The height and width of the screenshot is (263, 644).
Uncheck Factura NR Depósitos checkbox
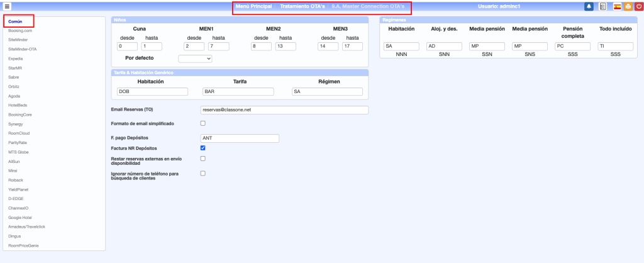203,148
